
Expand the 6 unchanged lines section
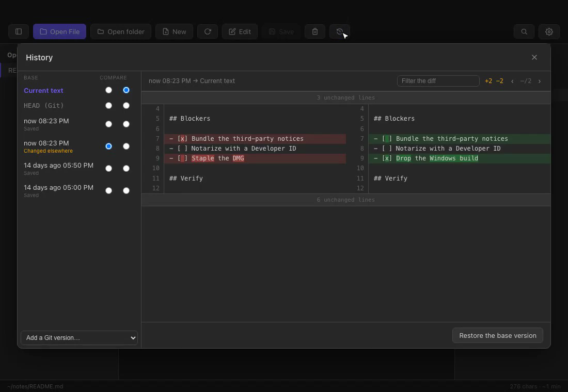coord(345,200)
